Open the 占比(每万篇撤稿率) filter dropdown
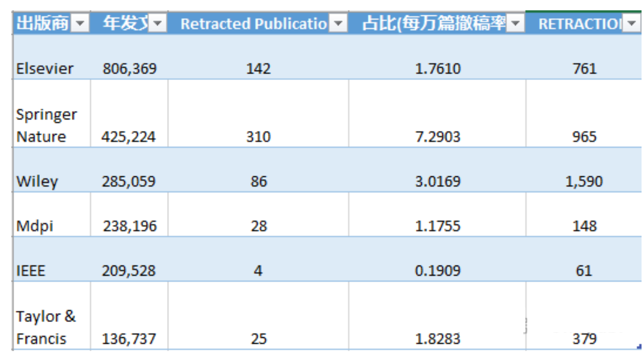Viewport: 644px width, 352px height. click(x=515, y=23)
